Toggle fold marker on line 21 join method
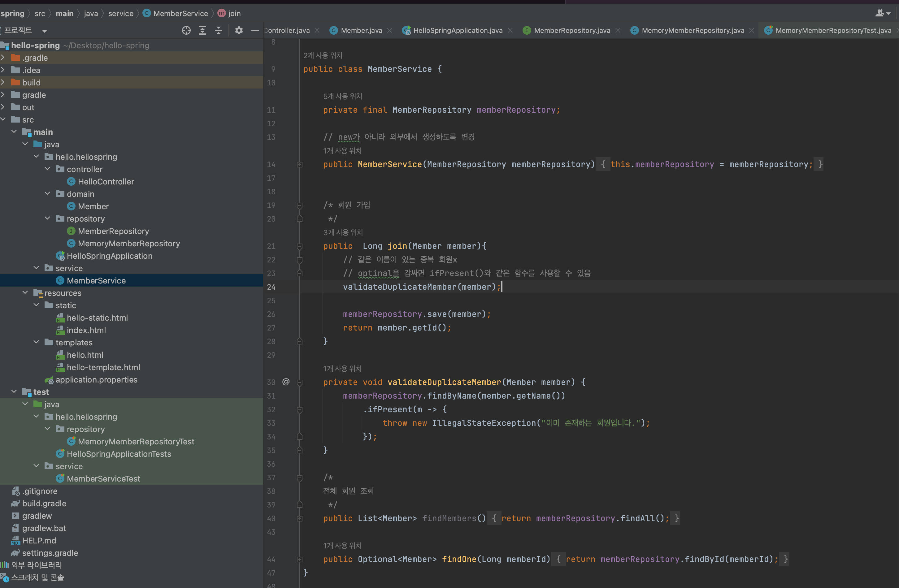The image size is (899, 588). pos(300,246)
